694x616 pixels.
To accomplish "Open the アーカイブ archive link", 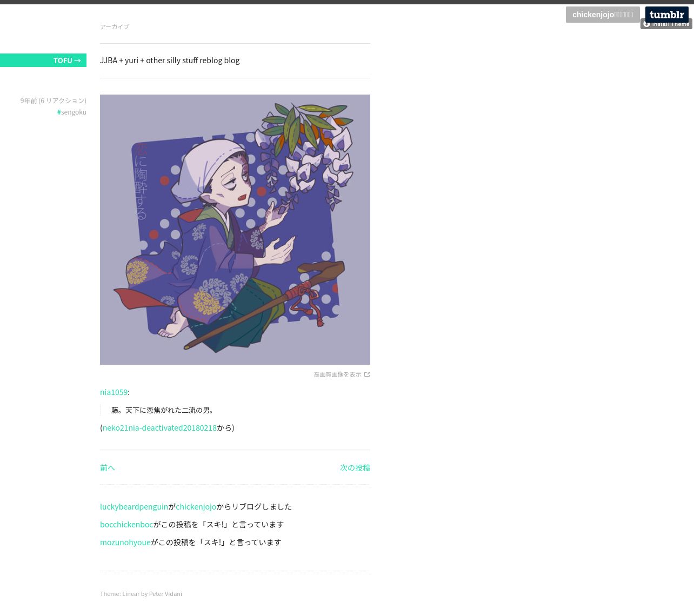I will pos(115,26).
